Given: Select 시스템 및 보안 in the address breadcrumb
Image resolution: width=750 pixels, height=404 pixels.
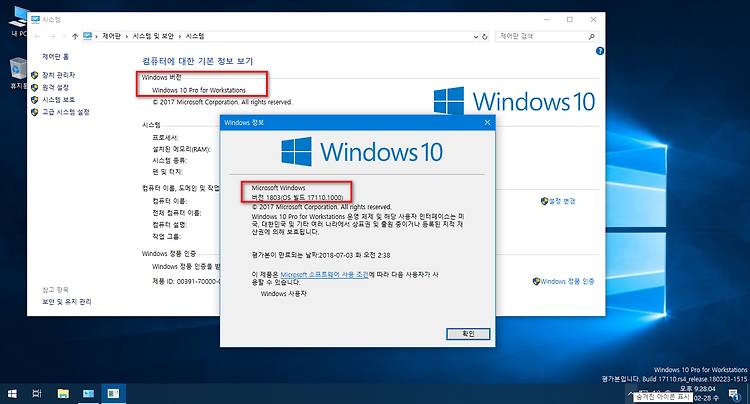Looking at the screenshot, I should click(x=153, y=36).
